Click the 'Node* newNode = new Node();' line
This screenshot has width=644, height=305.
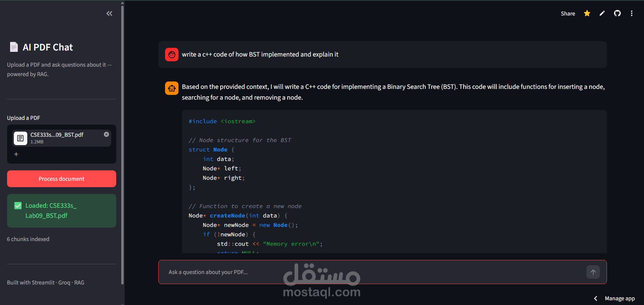click(250, 225)
